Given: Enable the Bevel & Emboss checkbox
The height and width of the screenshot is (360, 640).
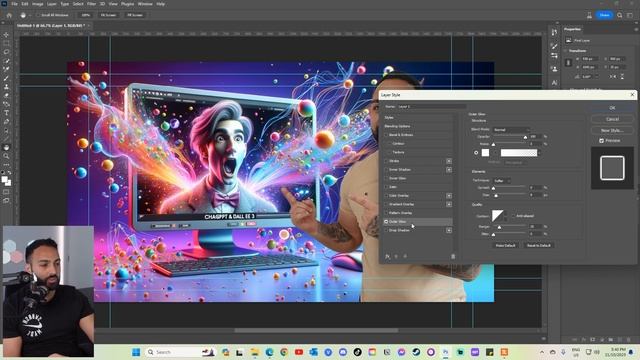Looking at the screenshot, I should (386, 135).
